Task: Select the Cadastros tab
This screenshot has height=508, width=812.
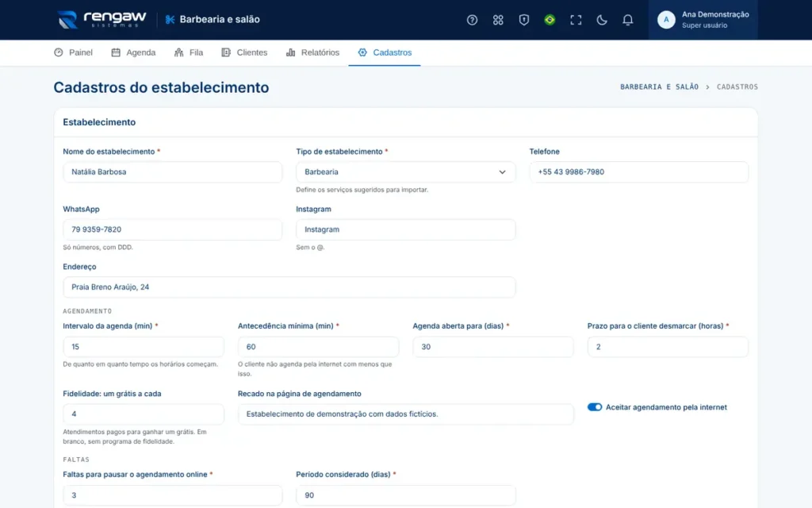Action: click(x=385, y=52)
